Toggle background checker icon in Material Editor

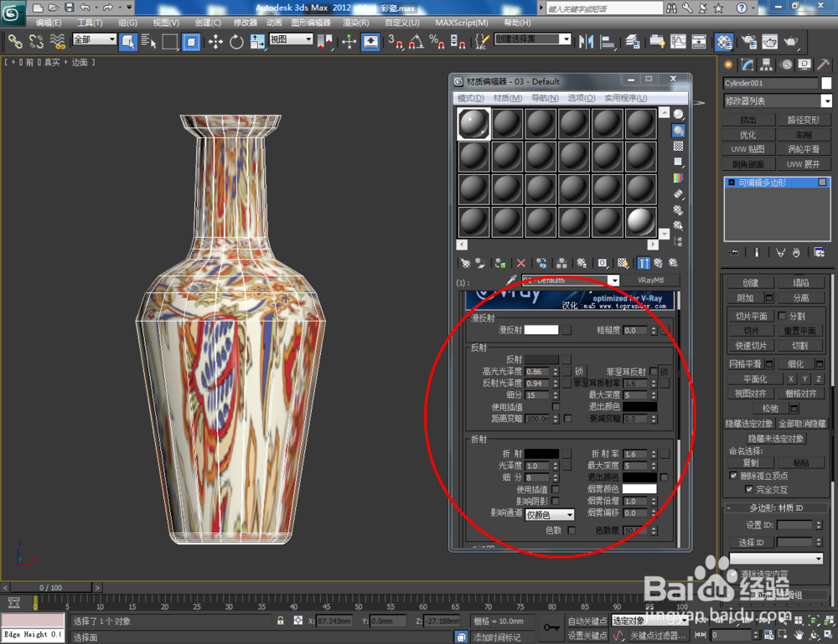678,147
